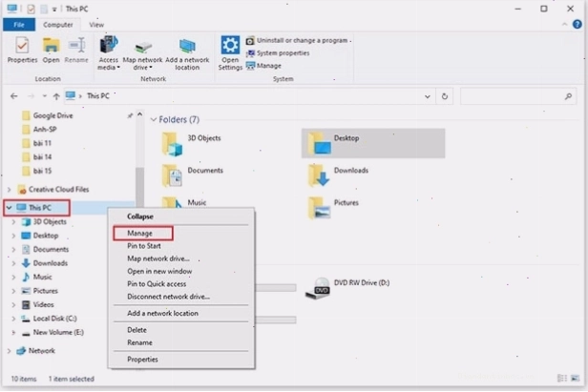Collapse the ribbon with the chevron
This screenshot has height=392, width=588.
coord(564,25)
